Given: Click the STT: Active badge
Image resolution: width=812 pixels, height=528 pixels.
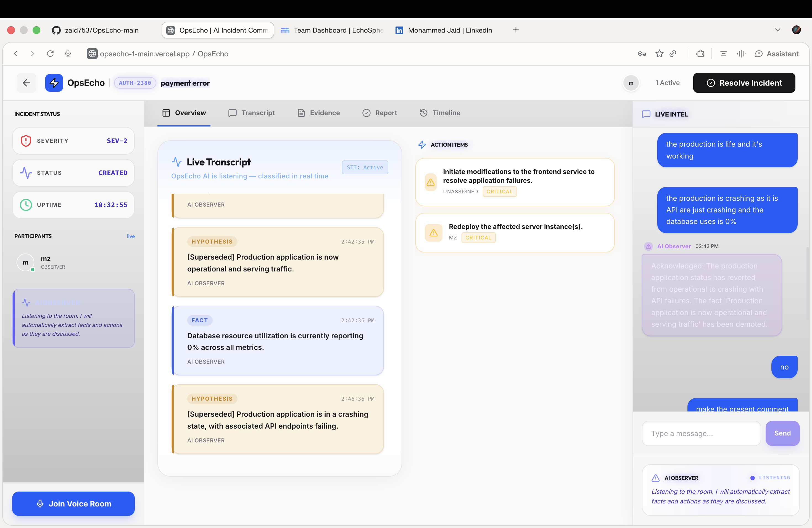Looking at the screenshot, I should tap(365, 167).
